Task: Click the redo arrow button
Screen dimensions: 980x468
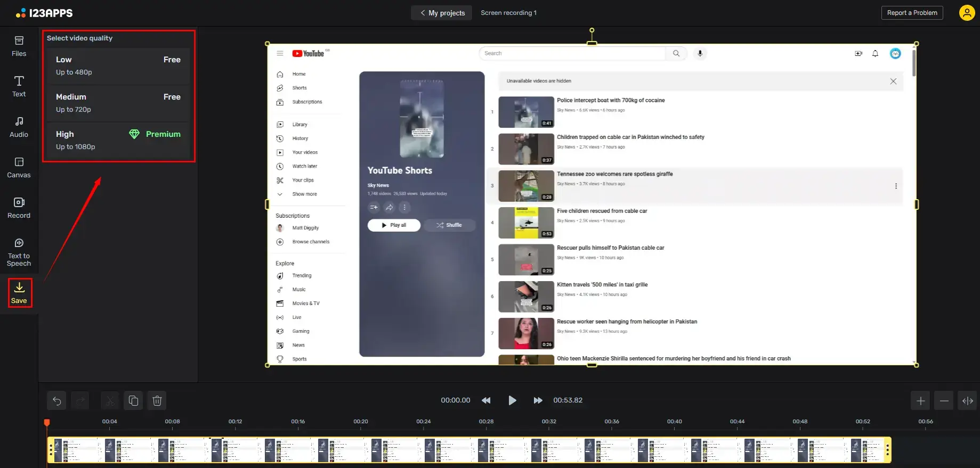Action: pos(80,400)
